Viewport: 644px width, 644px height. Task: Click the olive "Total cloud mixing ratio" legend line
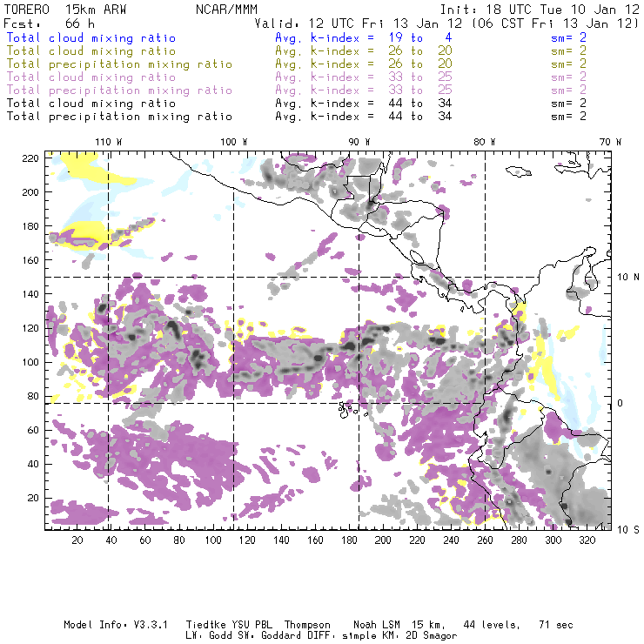point(91,51)
